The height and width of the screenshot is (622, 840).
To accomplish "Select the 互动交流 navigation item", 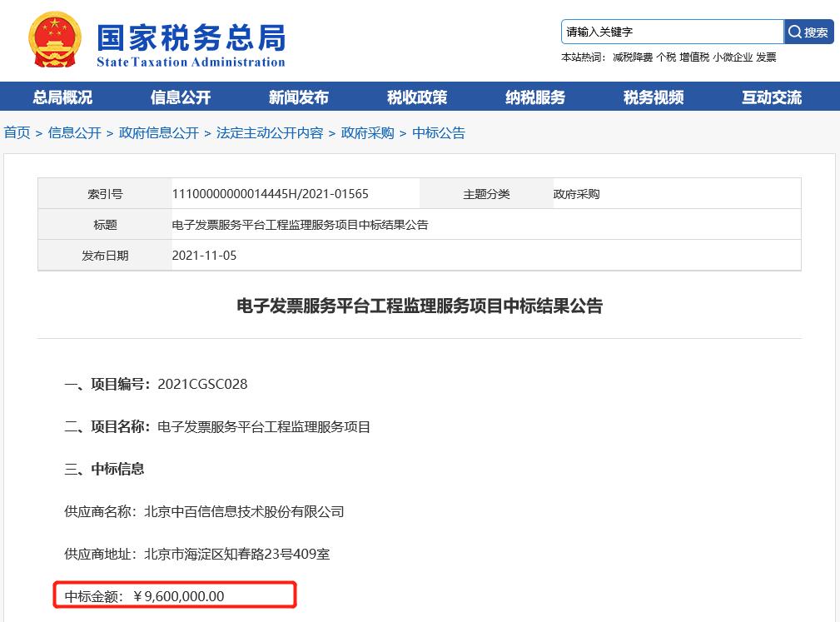I will pos(772,97).
